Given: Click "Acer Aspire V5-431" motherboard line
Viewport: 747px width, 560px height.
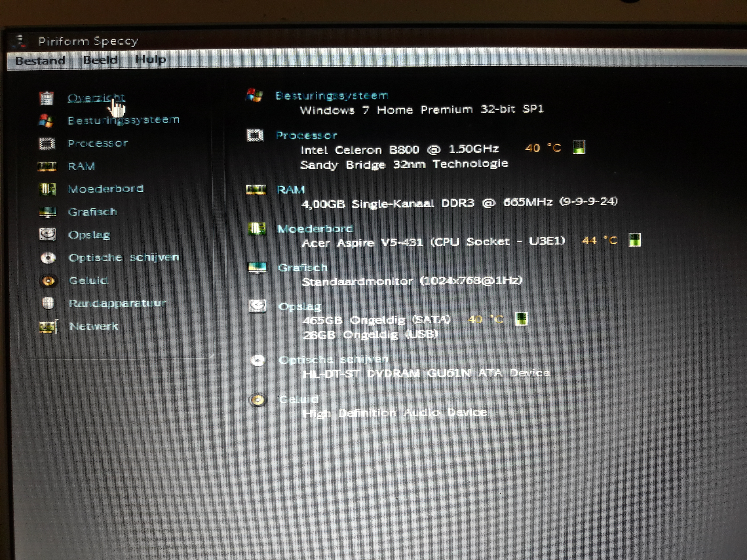Looking at the screenshot, I should [x=433, y=242].
